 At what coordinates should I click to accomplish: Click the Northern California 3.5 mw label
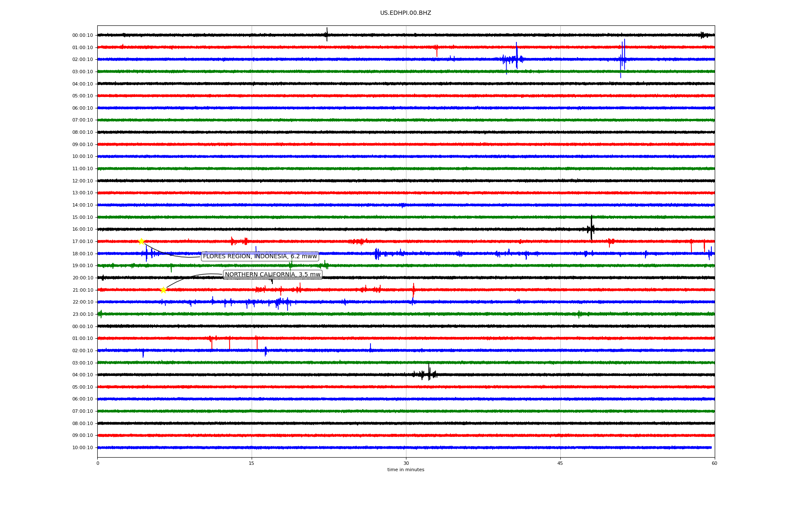tap(272, 275)
